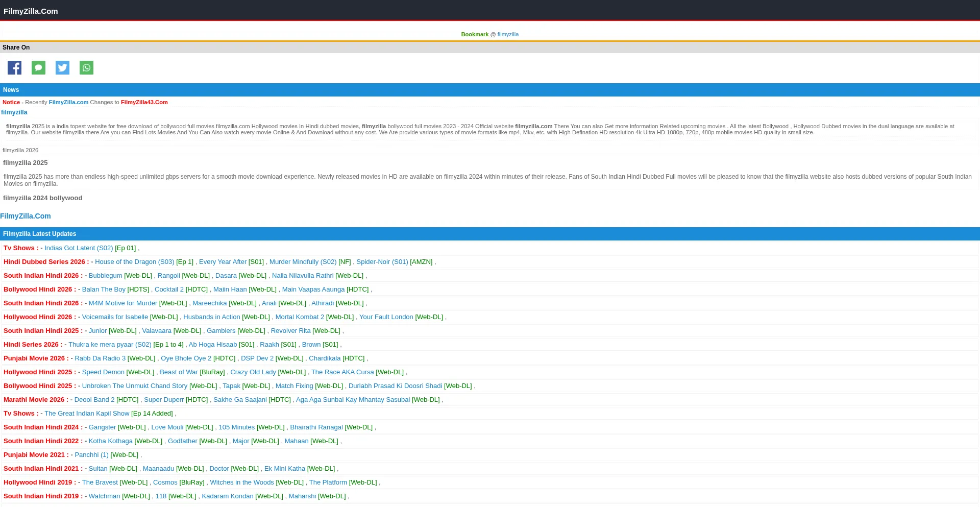Open the large FilmyZilla.Com link above Latest Updates
980x507 pixels.
(x=26, y=216)
